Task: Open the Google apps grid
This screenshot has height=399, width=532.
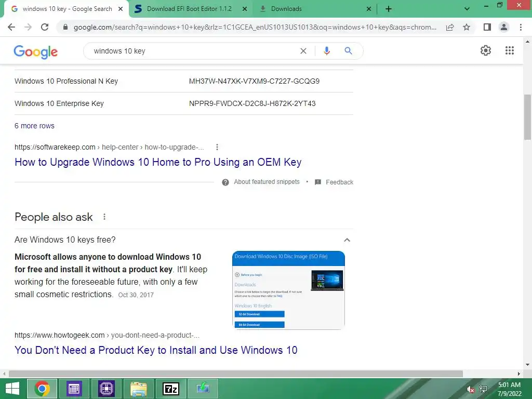Action: tap(510, 50)
